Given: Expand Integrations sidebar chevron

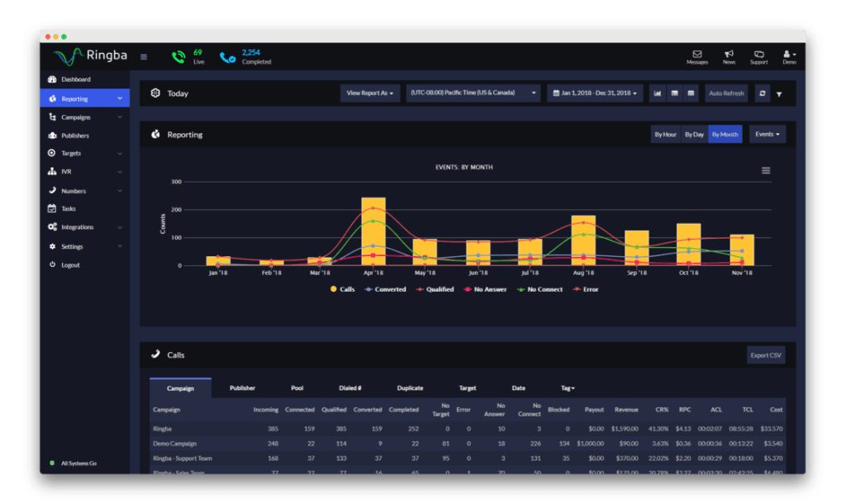Looking at the screenshot, I should tap(120, 227).
